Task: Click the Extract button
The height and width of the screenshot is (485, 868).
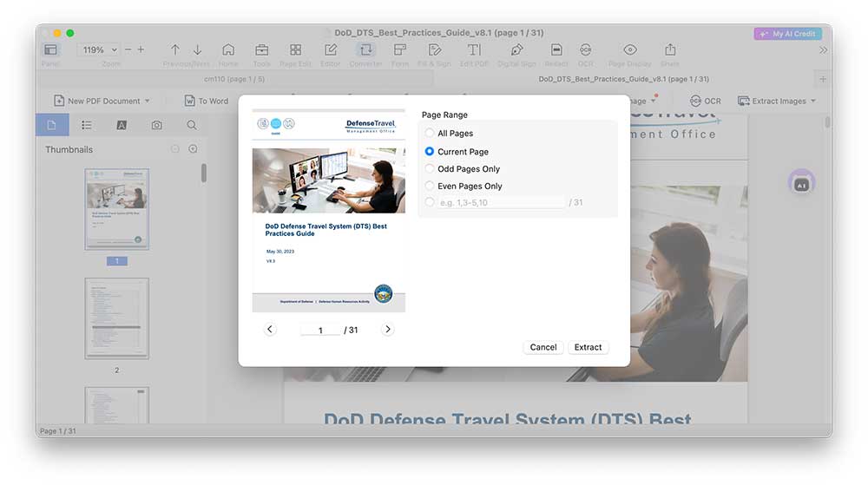Action: [588, 347]
